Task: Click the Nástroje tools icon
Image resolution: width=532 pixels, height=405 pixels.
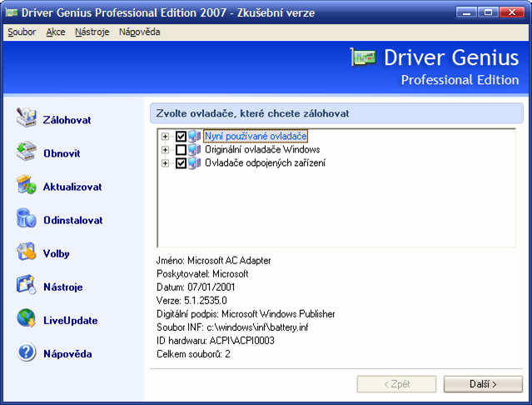Action: pos(26,284)
